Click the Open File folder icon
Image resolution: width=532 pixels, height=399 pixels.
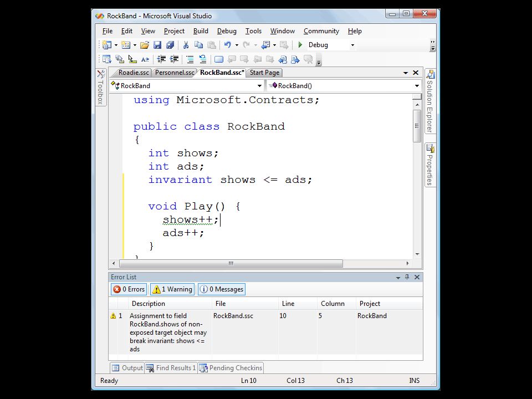point(145,45)
